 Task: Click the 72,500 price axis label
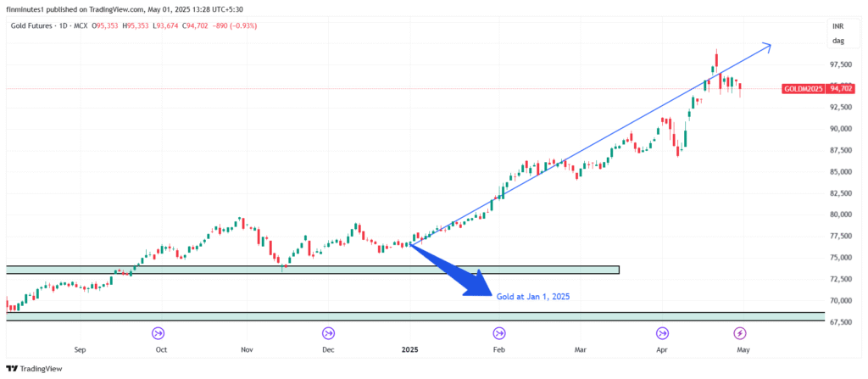coord(840,279)
